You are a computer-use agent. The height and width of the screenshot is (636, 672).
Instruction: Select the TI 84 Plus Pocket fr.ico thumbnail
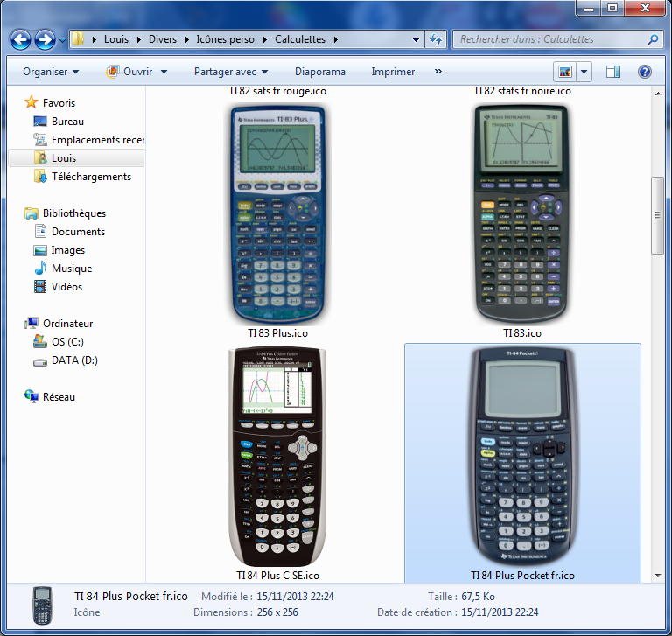pyautogui.click(x=522, y=457)
